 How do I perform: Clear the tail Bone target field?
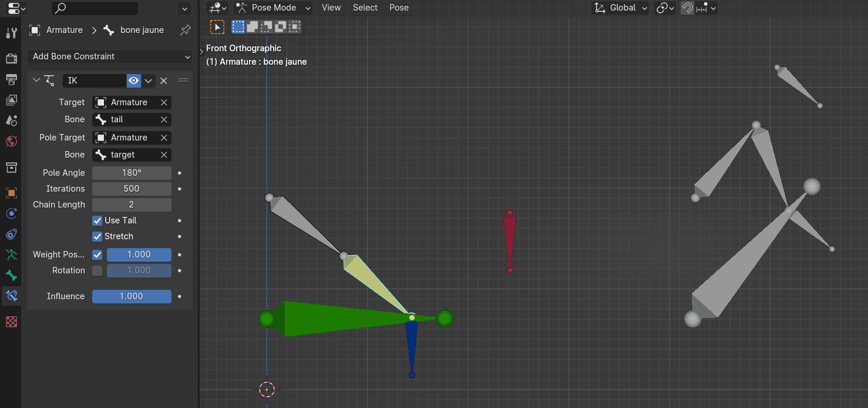pos(163,119)
